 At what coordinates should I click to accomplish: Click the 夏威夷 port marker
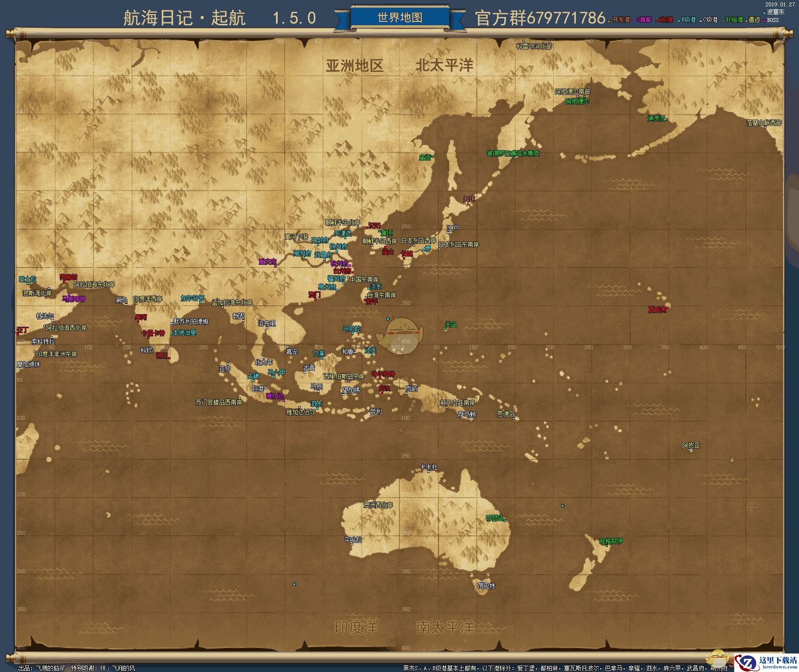click(658, 309)
